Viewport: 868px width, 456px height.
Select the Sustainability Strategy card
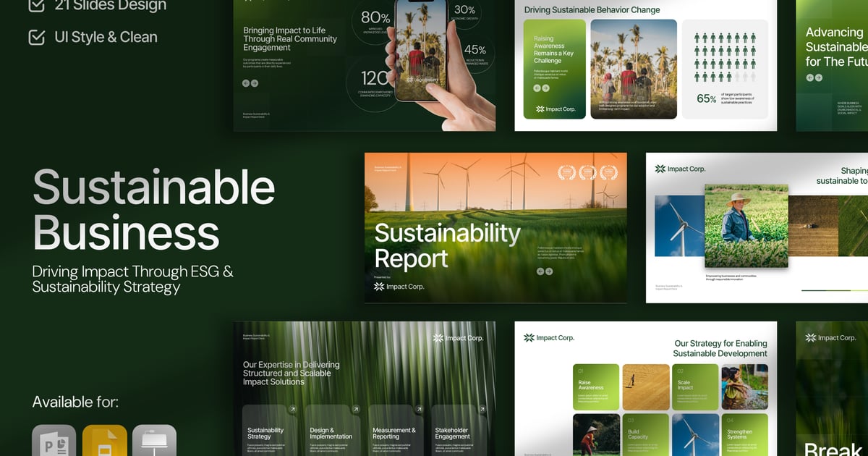click(269, 430)
